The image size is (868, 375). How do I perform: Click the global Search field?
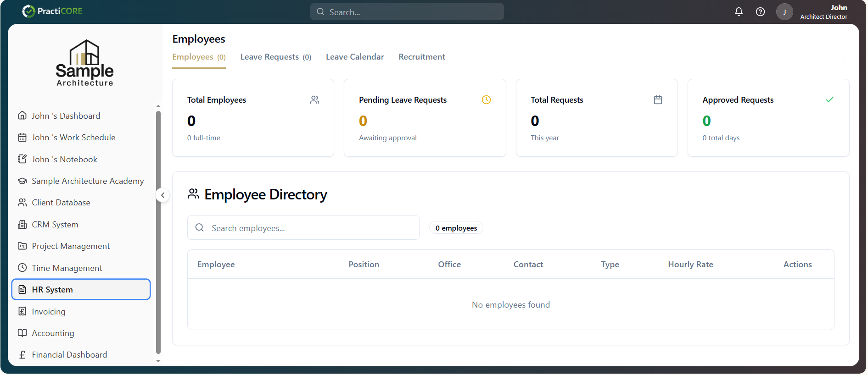click(407, 12)
